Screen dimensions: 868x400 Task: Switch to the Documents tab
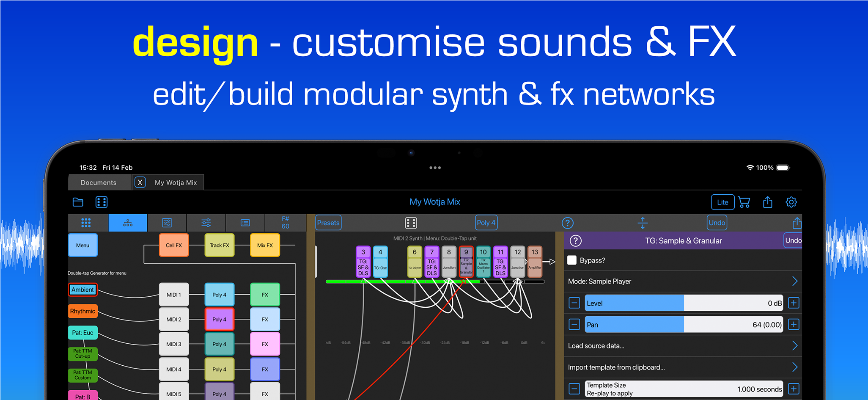click(x=99, y=182)
